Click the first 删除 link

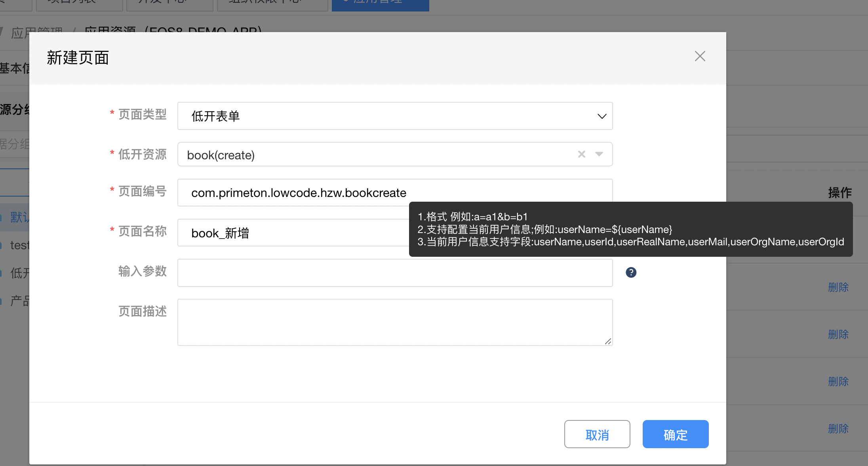pyautogui.click(x=838, y=287)
